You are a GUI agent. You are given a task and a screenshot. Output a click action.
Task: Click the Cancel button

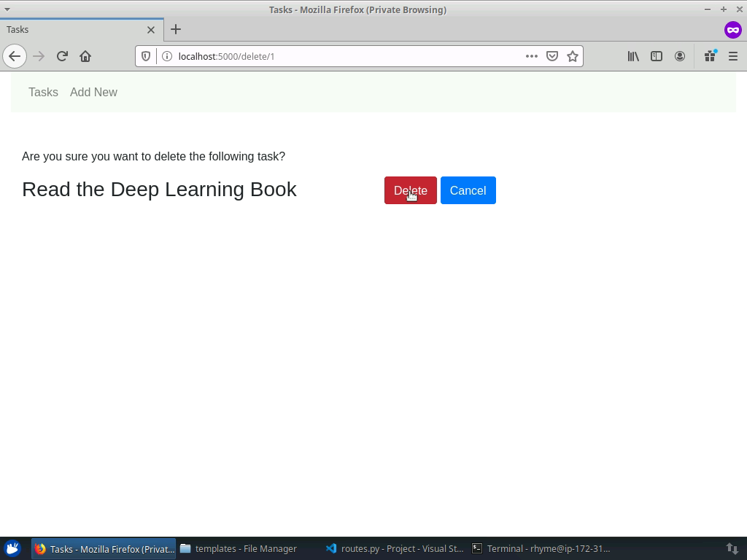click(468, 190)
